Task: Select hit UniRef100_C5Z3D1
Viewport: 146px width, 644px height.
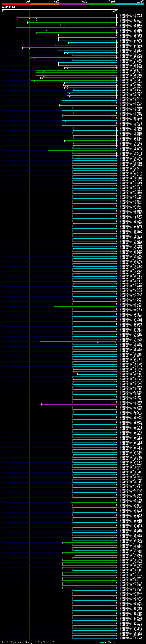Action: [131, 22]
